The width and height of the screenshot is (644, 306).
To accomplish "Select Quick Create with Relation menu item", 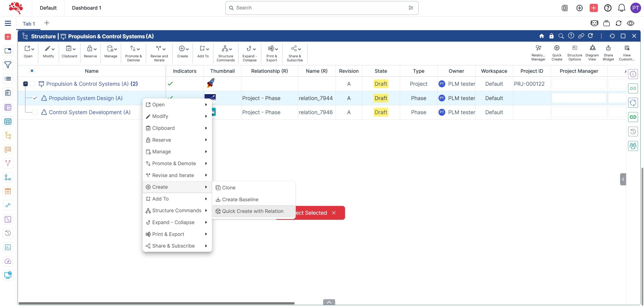I will tap(252, 211).
